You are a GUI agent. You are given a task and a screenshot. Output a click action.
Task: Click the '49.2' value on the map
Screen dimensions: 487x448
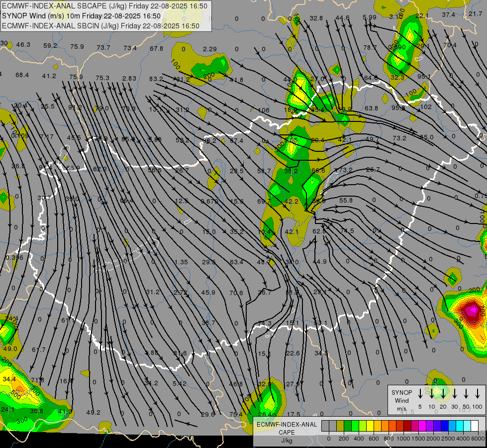93,413
